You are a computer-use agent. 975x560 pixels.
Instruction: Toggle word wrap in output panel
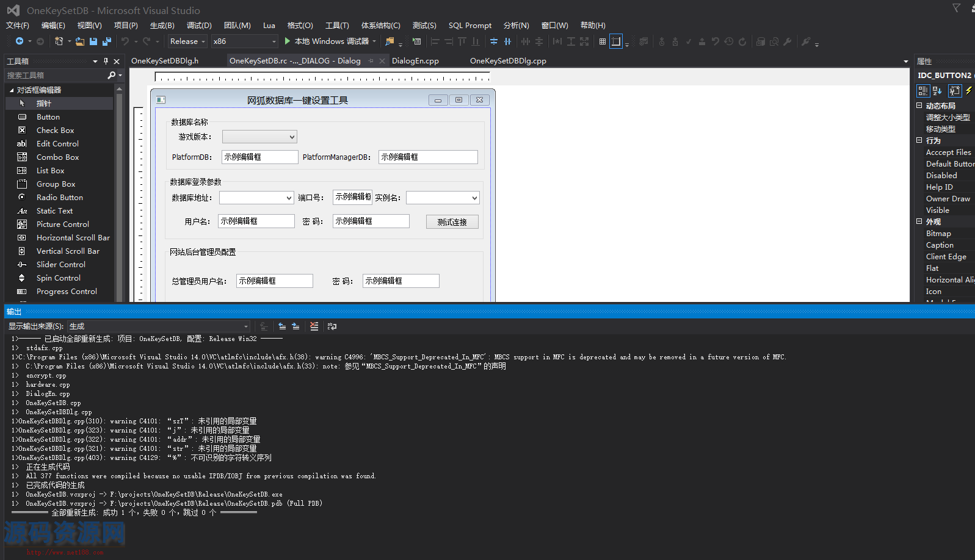[x=332, y=326]
